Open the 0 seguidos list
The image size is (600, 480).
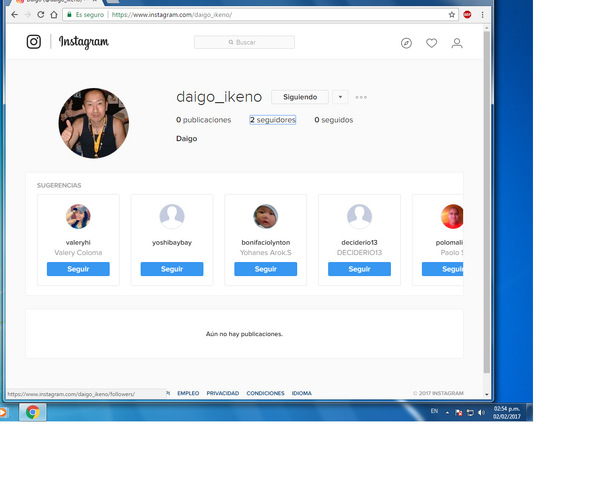coord(334,120)
